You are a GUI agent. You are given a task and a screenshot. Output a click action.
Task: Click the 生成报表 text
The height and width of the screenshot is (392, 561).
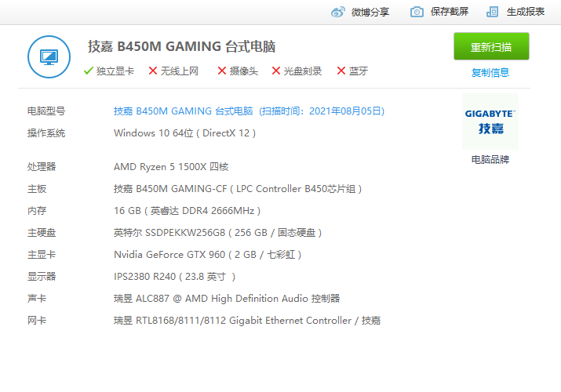pyautogui.click(x=526, y=12)
